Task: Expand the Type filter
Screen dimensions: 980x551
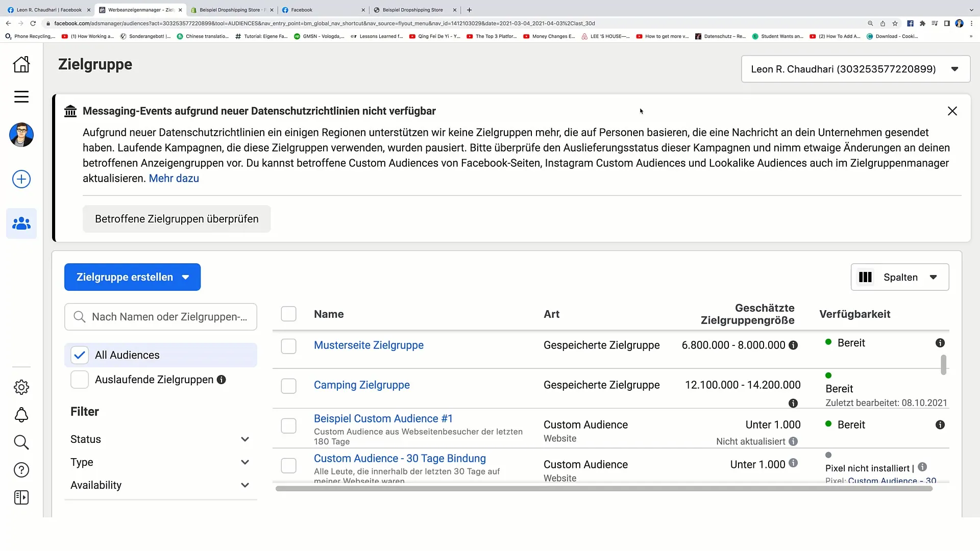Action: pyautogui.click(x=160, y=462)
